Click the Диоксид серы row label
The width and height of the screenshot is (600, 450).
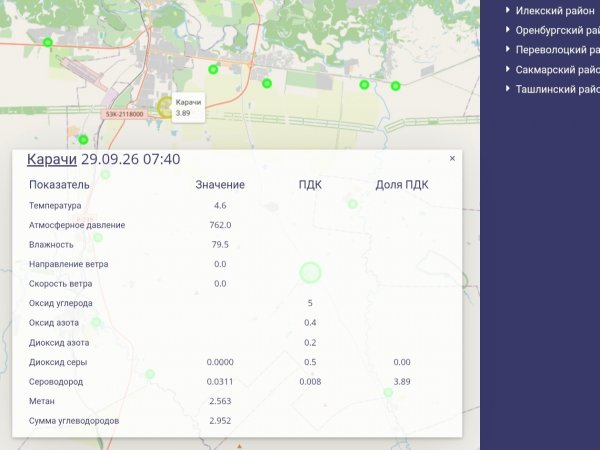point(58,362)
